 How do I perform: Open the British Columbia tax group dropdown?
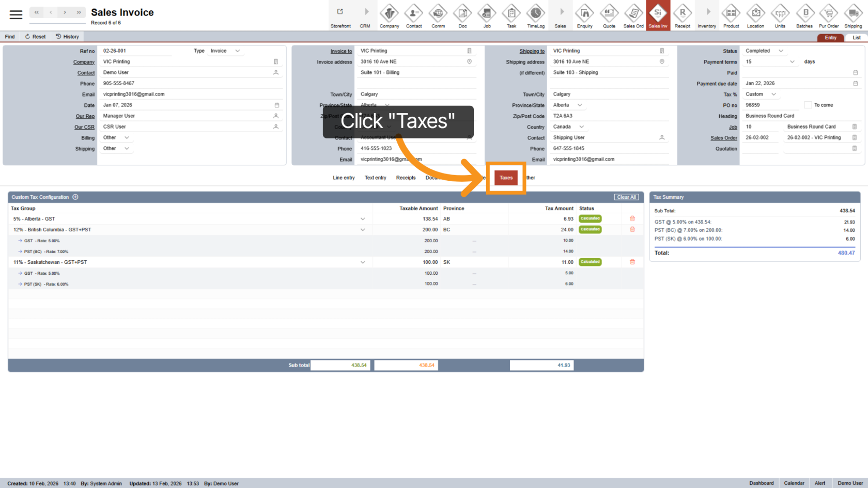click(362, 230)
